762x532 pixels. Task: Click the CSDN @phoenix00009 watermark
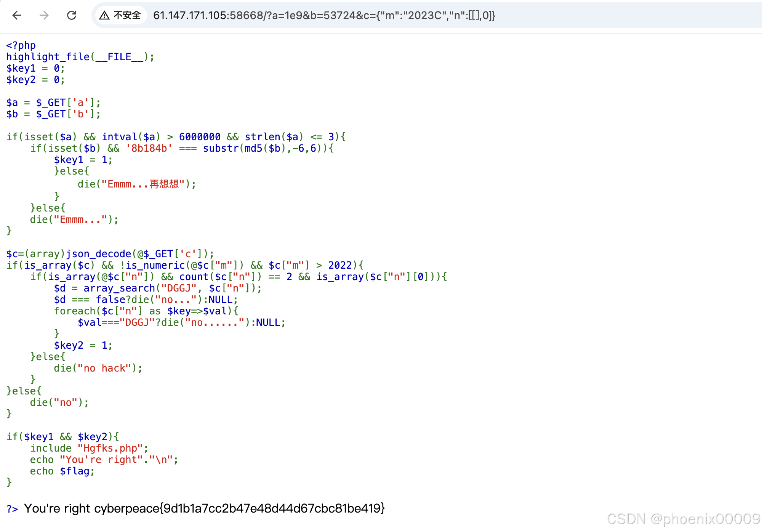(x=684, y=519)
